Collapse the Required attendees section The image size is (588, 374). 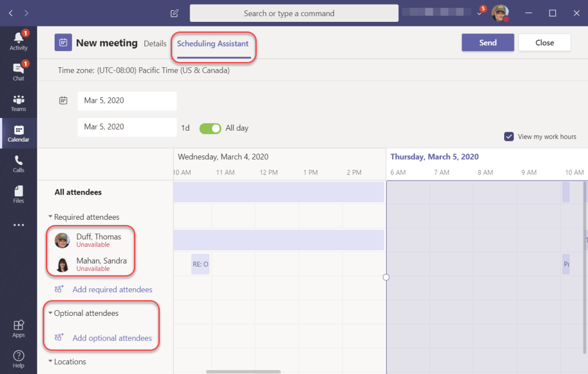[51, 217]
